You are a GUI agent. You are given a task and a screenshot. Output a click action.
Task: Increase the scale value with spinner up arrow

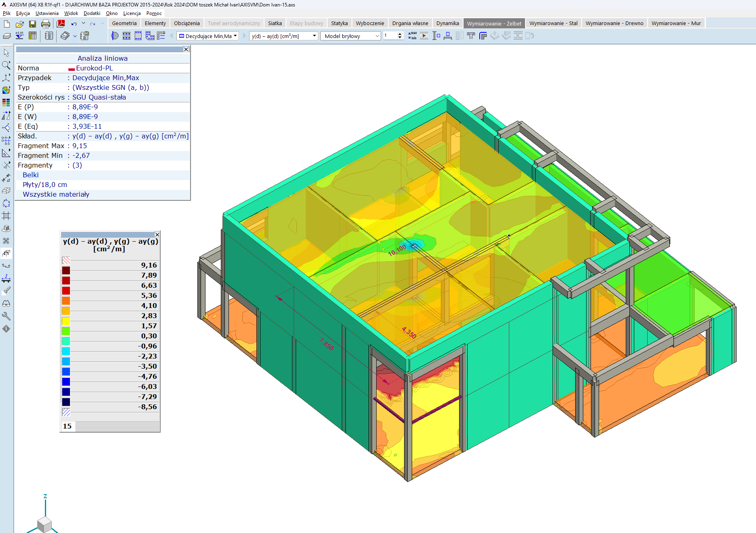point(400,34)
